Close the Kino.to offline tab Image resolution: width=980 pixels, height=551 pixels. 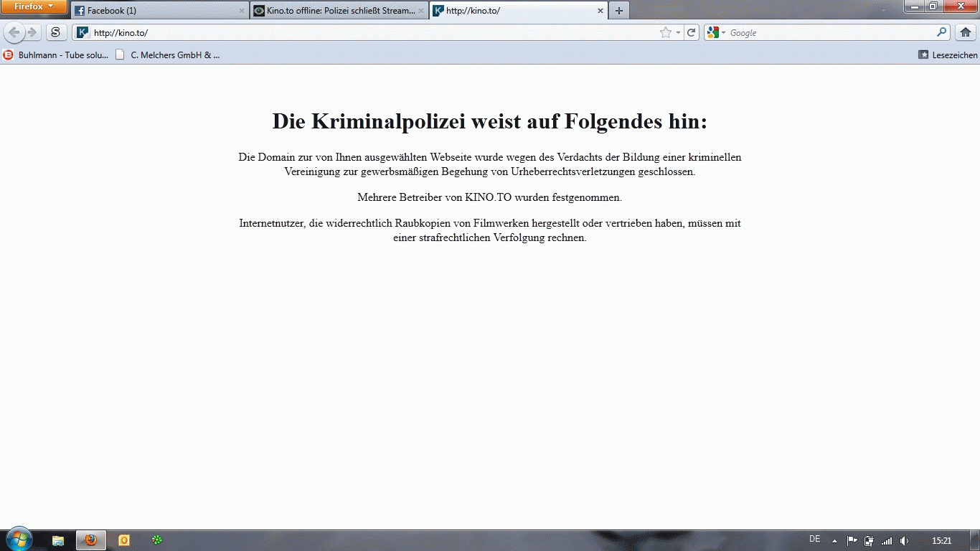(421, 11)
